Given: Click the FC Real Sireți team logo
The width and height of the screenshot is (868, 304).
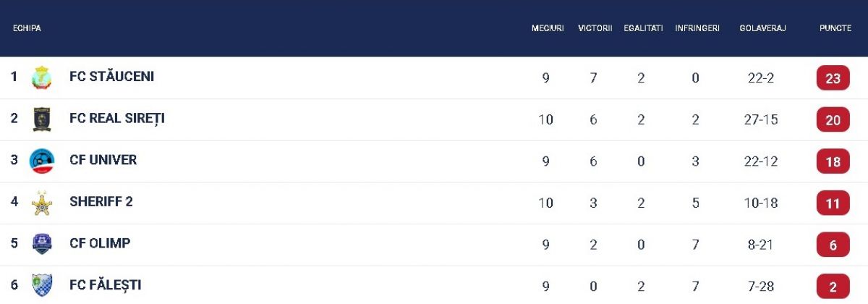Looking at the screenshot, I should [x=42, y=119].
